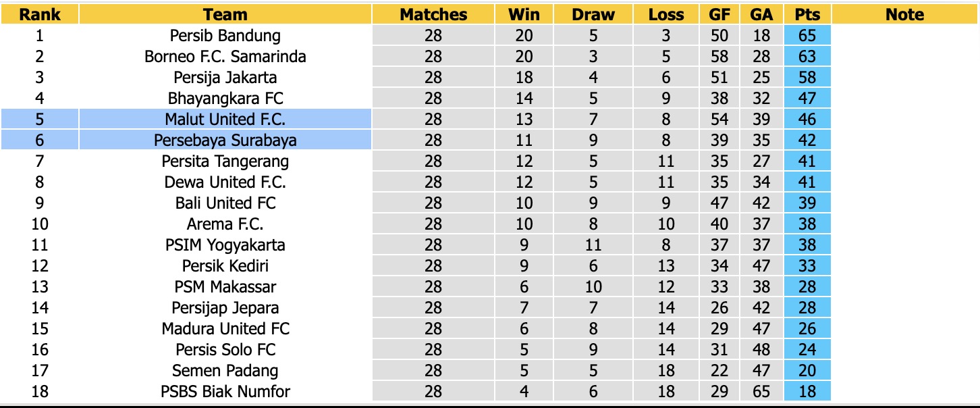Click the Note column header
Viewport: 980px width, 408px height.
[x=904, y=14]
